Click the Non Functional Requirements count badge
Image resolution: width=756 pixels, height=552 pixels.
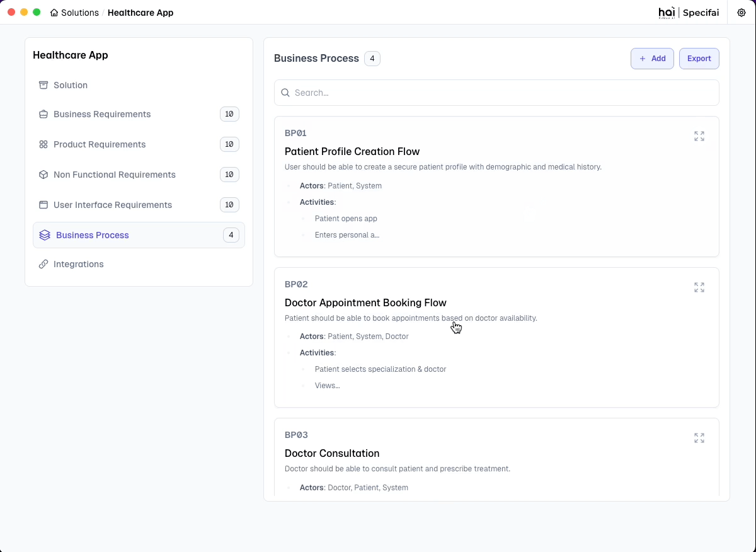tap(229, 175)
